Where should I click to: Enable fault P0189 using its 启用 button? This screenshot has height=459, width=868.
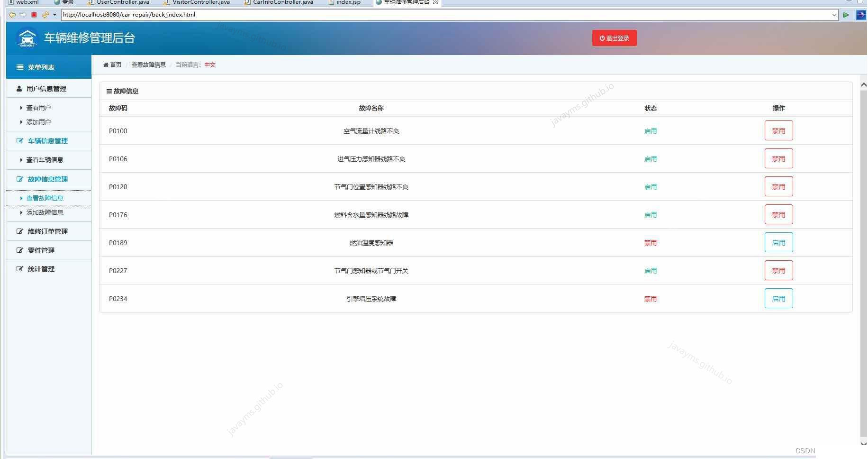[x=778, y=242]
